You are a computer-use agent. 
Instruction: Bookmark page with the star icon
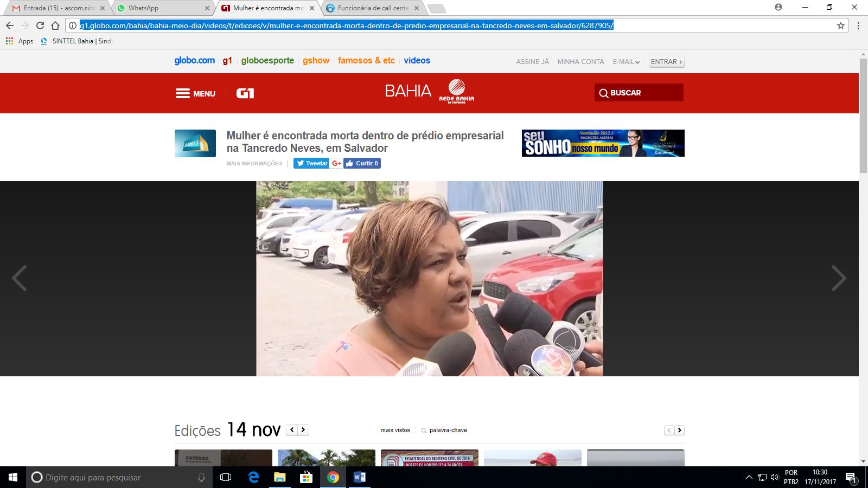point(841,25)
